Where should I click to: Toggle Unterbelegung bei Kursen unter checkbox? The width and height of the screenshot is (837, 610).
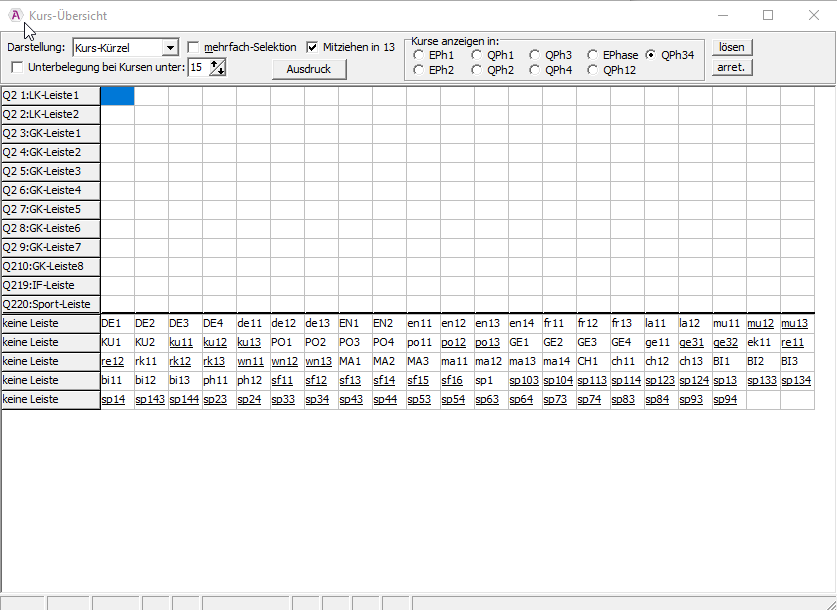tap(18, 67)
